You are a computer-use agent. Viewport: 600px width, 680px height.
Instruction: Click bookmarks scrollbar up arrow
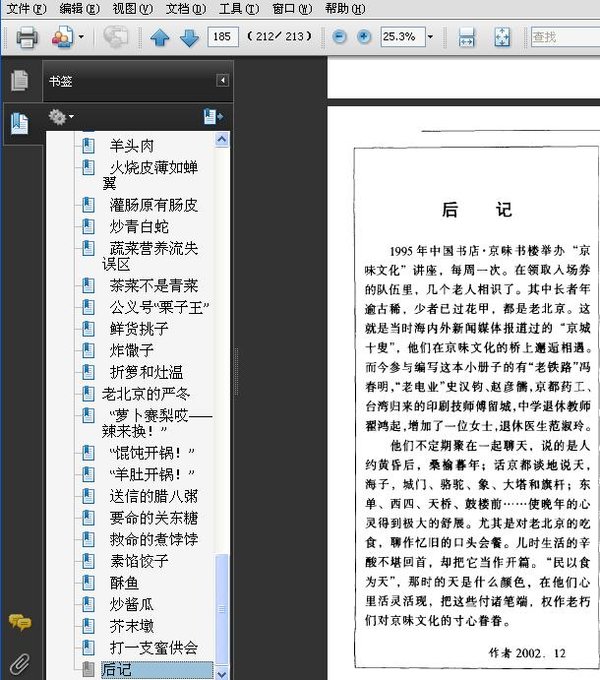(222, 140)
